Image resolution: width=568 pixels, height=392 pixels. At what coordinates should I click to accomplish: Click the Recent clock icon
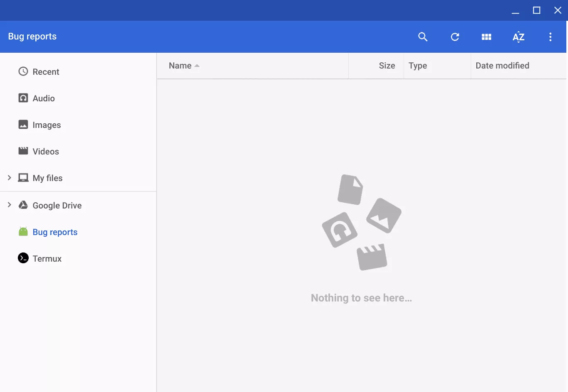(23, 71)
